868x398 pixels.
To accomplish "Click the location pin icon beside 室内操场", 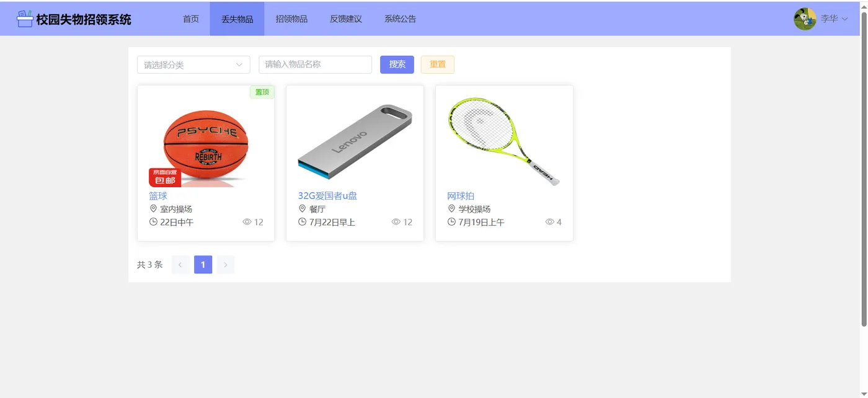I will (153, 209).
